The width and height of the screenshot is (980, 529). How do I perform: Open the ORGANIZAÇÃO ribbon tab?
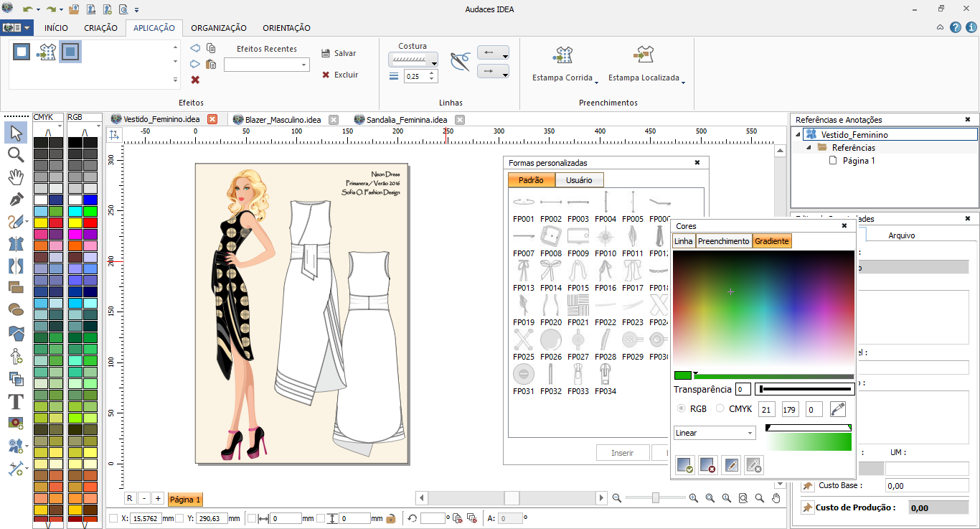click(218, 28)
